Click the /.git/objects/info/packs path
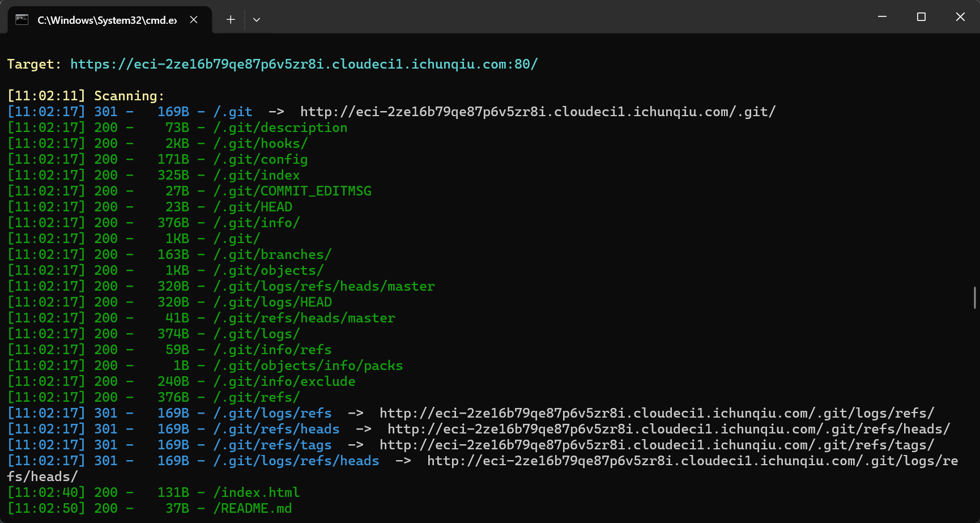980x523 pixels. point(308,365)
